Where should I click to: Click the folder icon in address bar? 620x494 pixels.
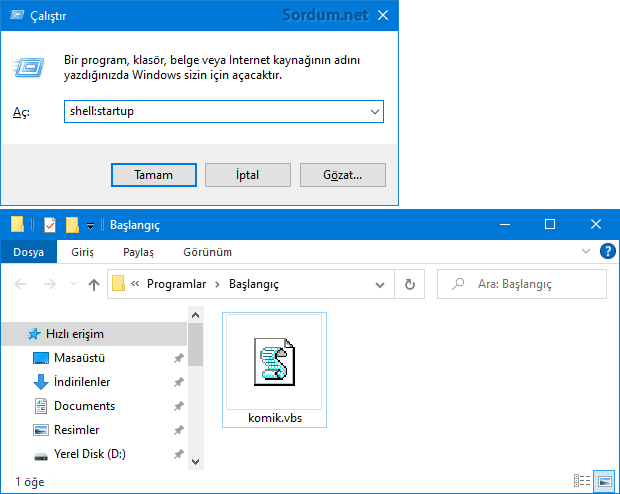(x=118, y=284)
